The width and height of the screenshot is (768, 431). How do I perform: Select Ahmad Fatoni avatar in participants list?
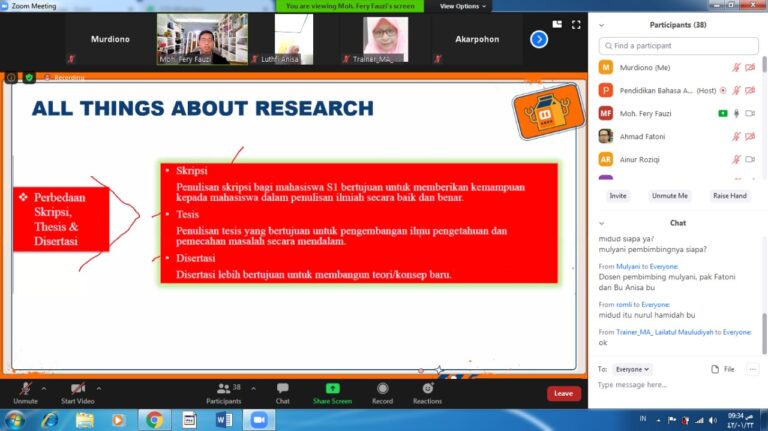(606, 136)
